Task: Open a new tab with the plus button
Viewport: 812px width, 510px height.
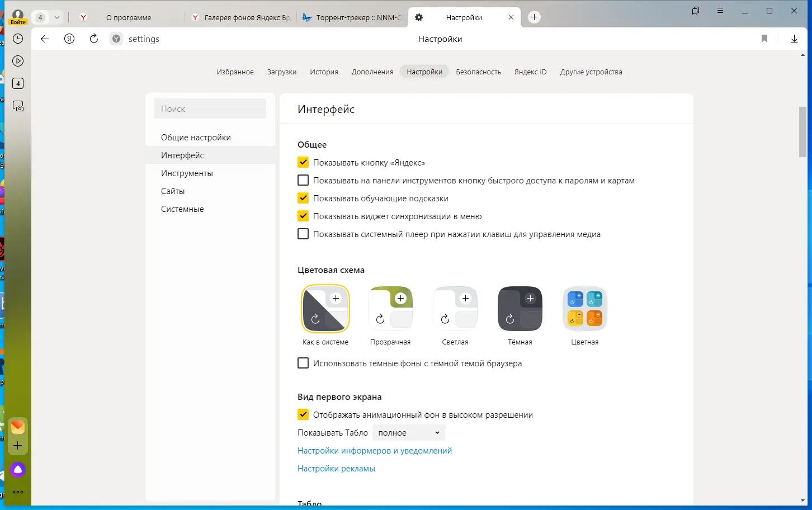Action: click(534, 17)
